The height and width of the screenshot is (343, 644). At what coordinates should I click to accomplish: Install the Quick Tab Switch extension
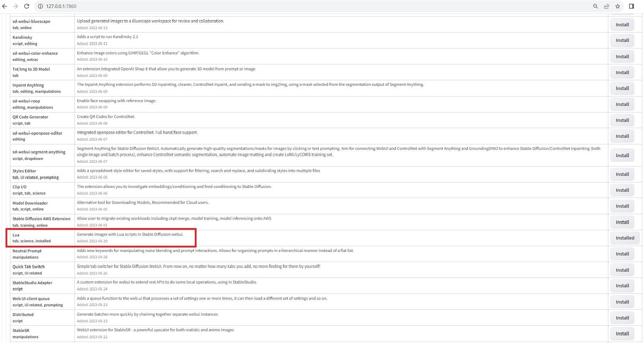tap(622, 270)
